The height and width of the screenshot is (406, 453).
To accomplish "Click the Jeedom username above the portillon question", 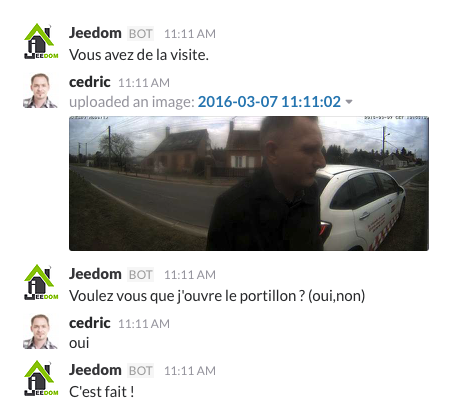I will [x=95, y=274].
